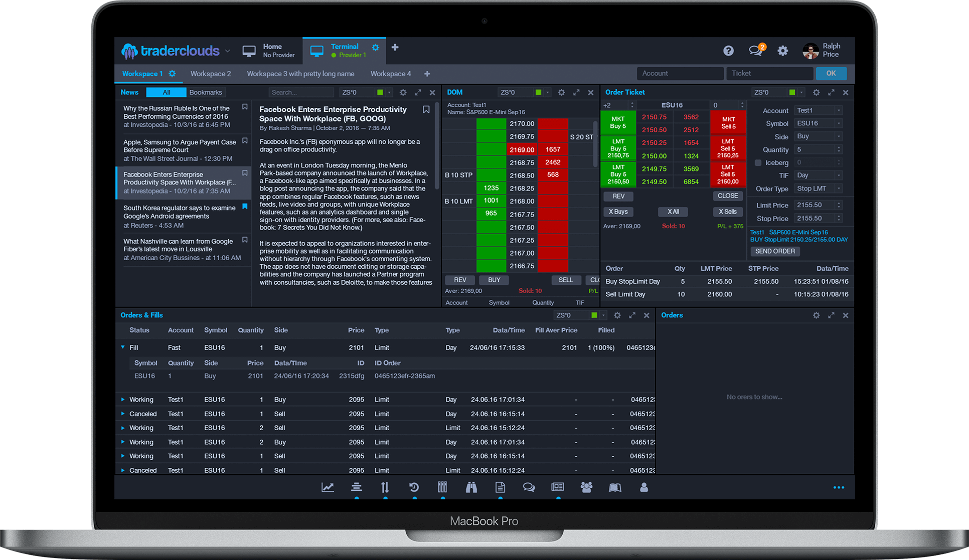Open settings gear of empty Orders panel
This screenshot has height=560, width=969.
point(816,315)
